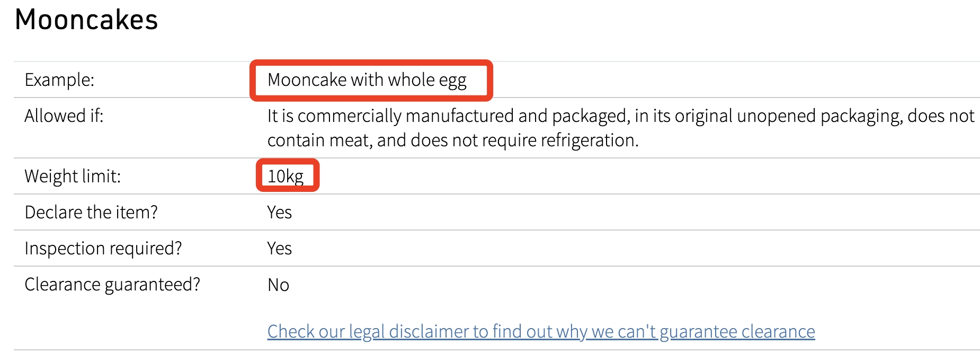Click the "Allowed if:" row label

[x=64, y=116]
